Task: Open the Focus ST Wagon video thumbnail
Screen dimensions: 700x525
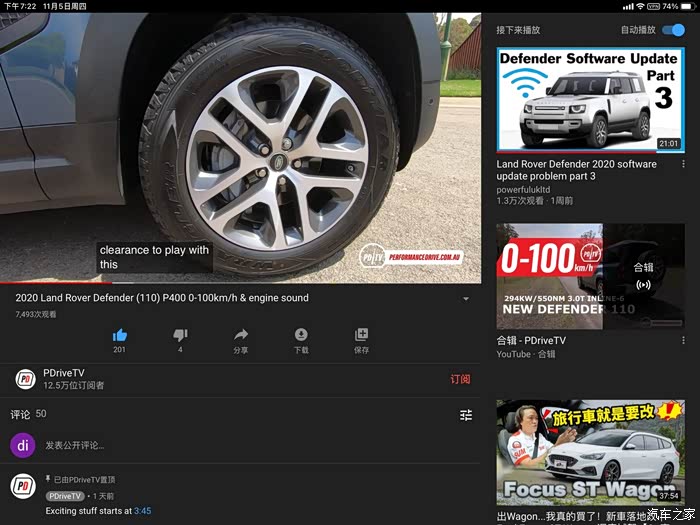Action: (x=591, y=452)
